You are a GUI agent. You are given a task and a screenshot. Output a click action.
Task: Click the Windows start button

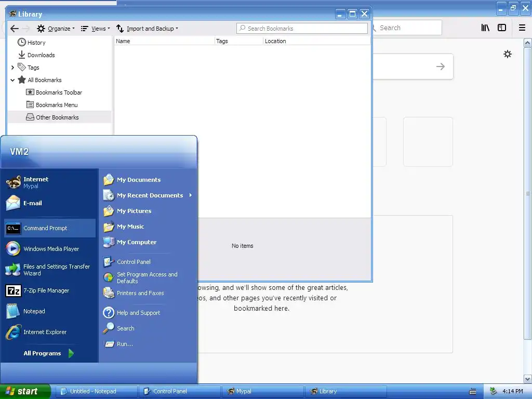(x=25, y=391)
